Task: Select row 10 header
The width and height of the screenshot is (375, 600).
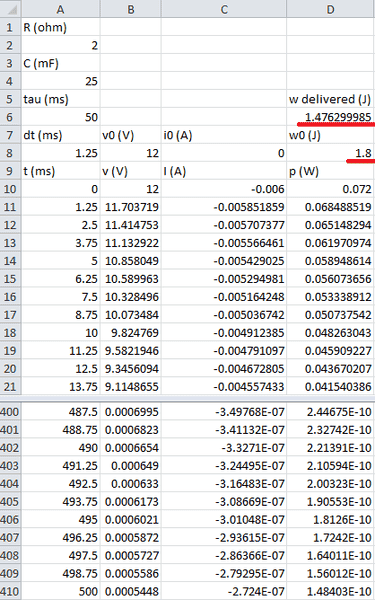Action: pos(10,189)
